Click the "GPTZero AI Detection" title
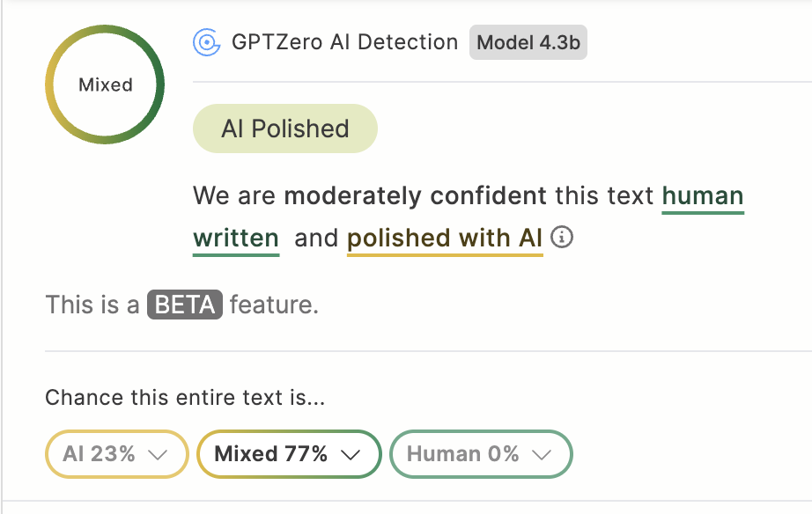 point(344,42)
